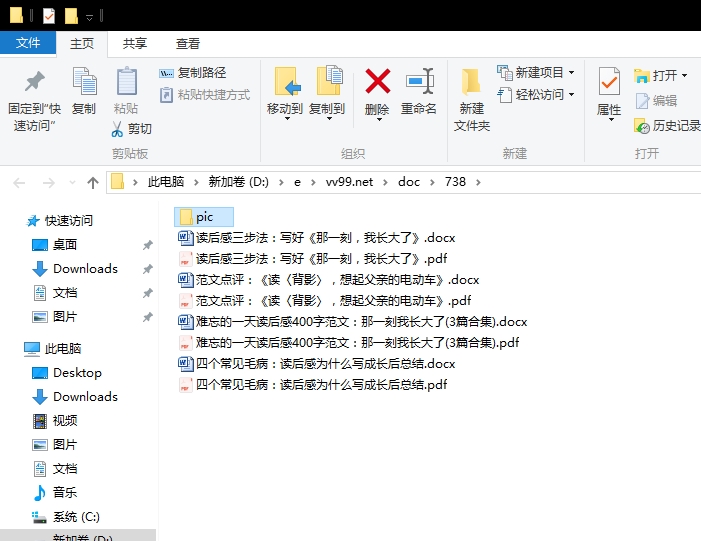The width and height of the screenshot is (701, 541).
Task: Click the Up one level arrow
Action: 93,182
